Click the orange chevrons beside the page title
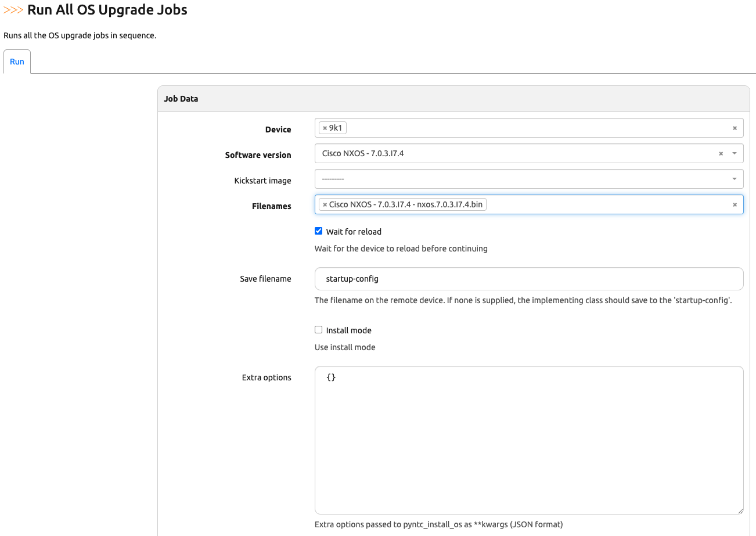The width and height of the screenshot is (756, 536). 12,9
